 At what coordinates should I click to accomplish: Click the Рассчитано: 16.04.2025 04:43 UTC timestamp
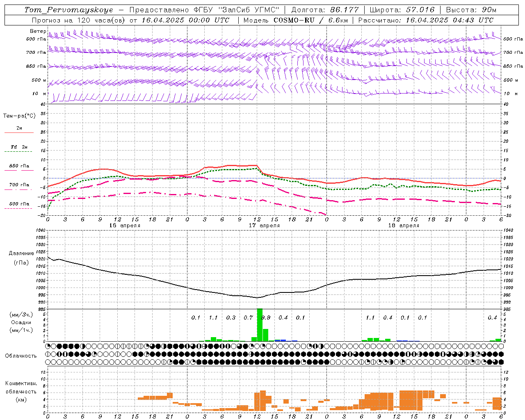(426, 20)
